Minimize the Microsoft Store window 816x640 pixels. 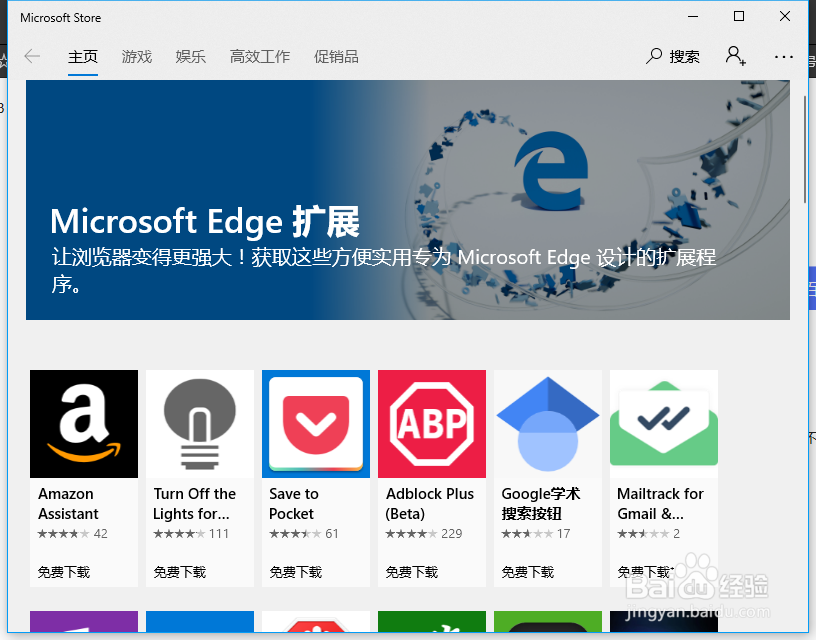click(x=693, y=17)
